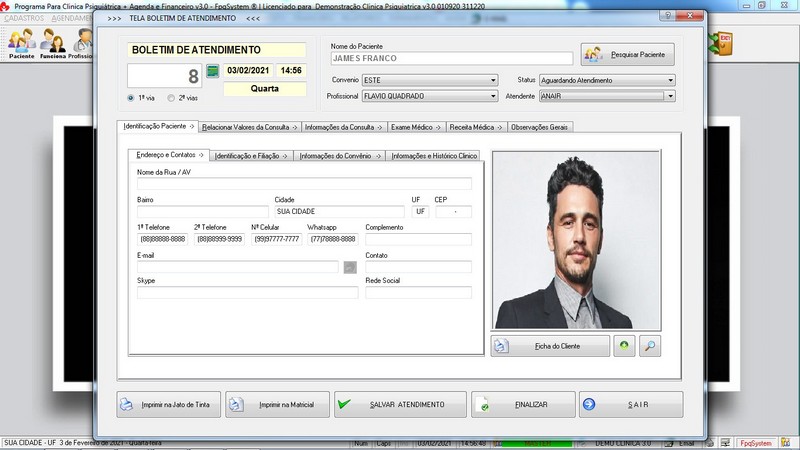This screenshot has height=450, width=800.
Task: Open the Informações do Convênio sub-tab
Action: (340, 156)
